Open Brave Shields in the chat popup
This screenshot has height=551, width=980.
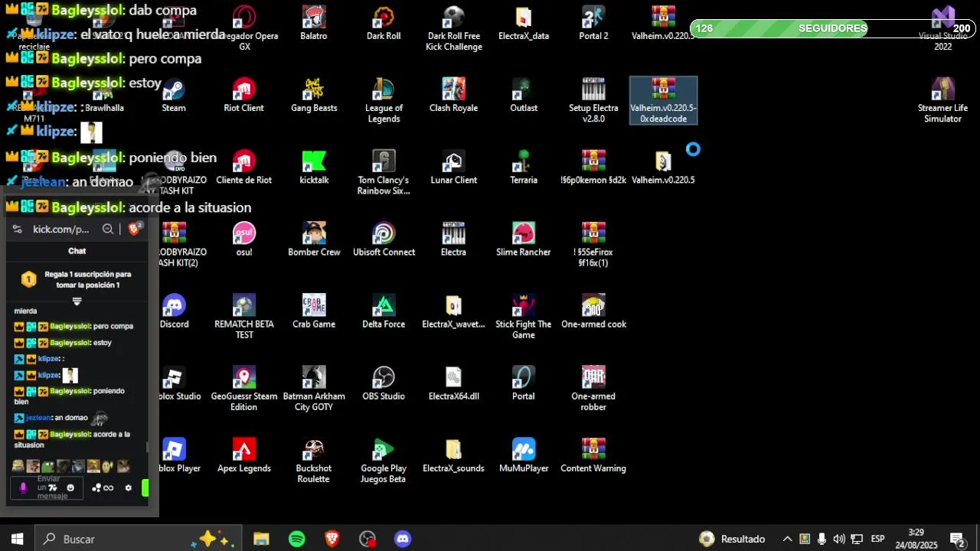coord(135,228)
